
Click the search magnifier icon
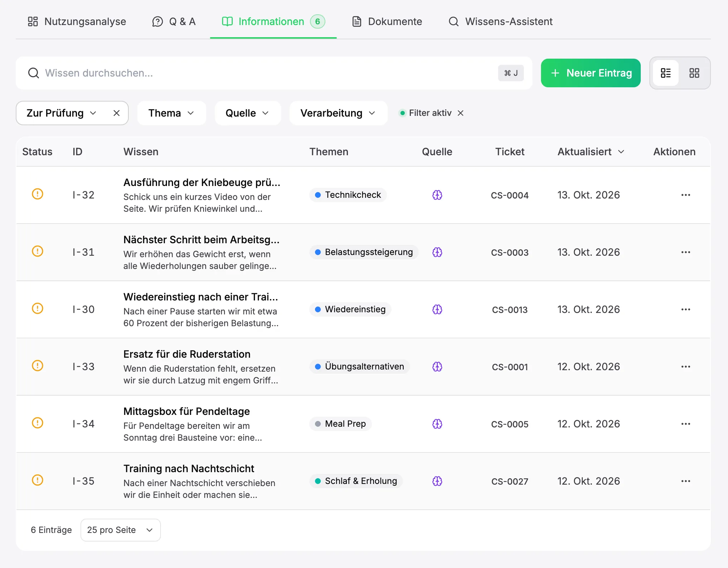34,73
